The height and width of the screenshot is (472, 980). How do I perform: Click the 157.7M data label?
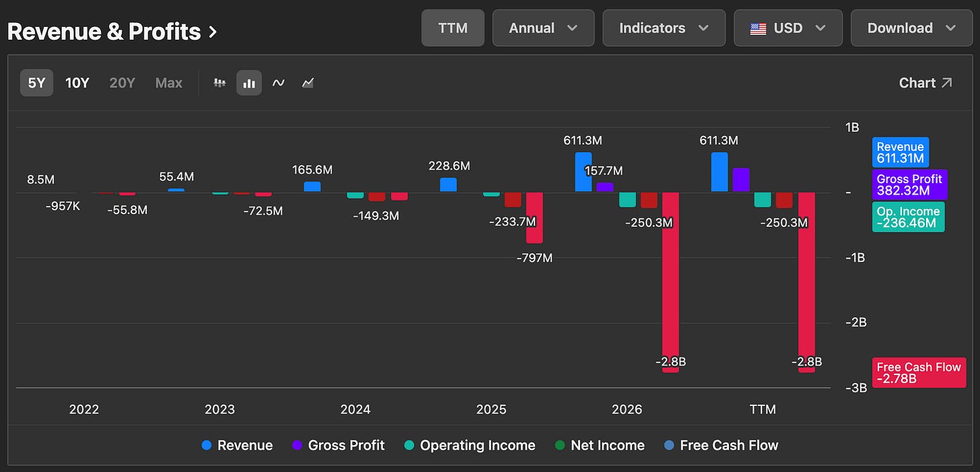pyautogui.click(x=603, y=170)
